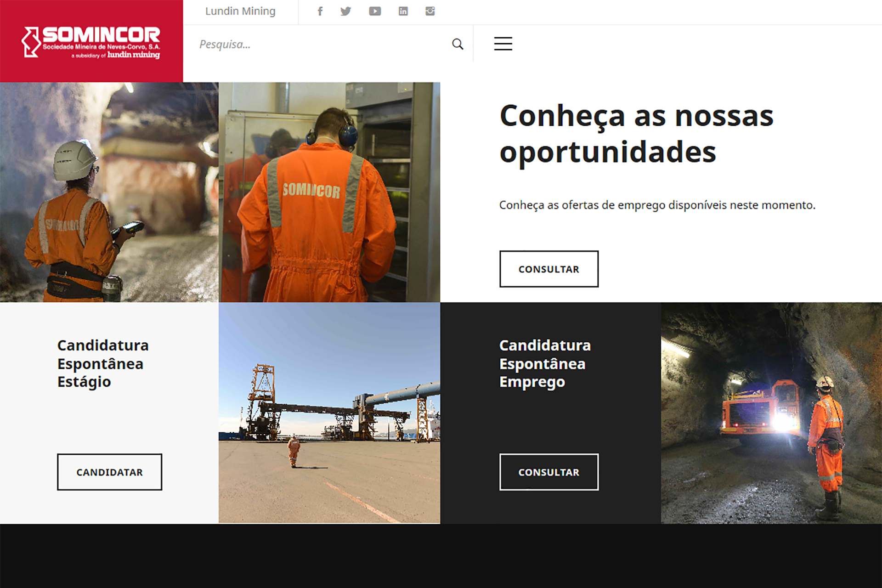This screenshot has height=588, width=882.
Task: Open the hamburger navigation menu
Action: [x=503, y=44]
